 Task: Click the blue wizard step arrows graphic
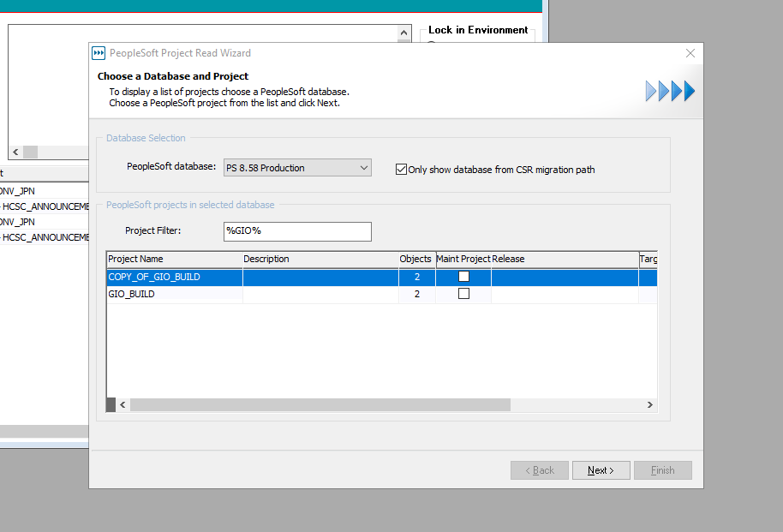670,91
